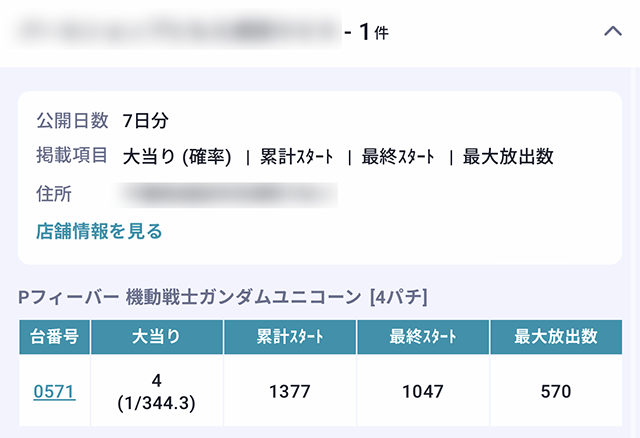
Task: Click the 公開日数 label
Action: (71, 121)
